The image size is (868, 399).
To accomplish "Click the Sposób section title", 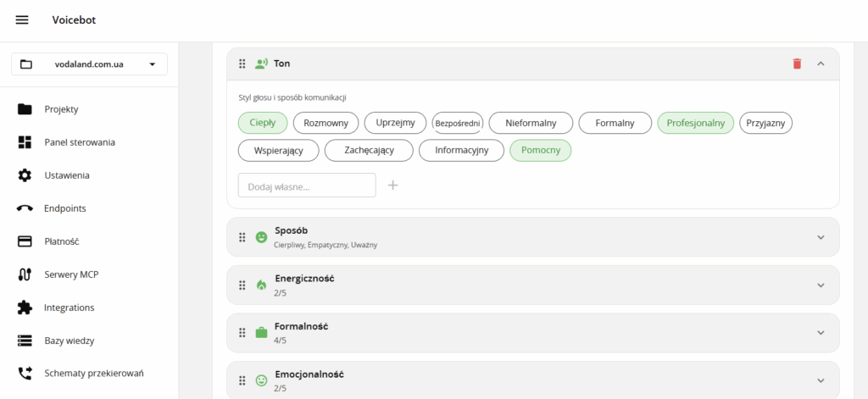I will pyautogui.click(x=292, y=230).
